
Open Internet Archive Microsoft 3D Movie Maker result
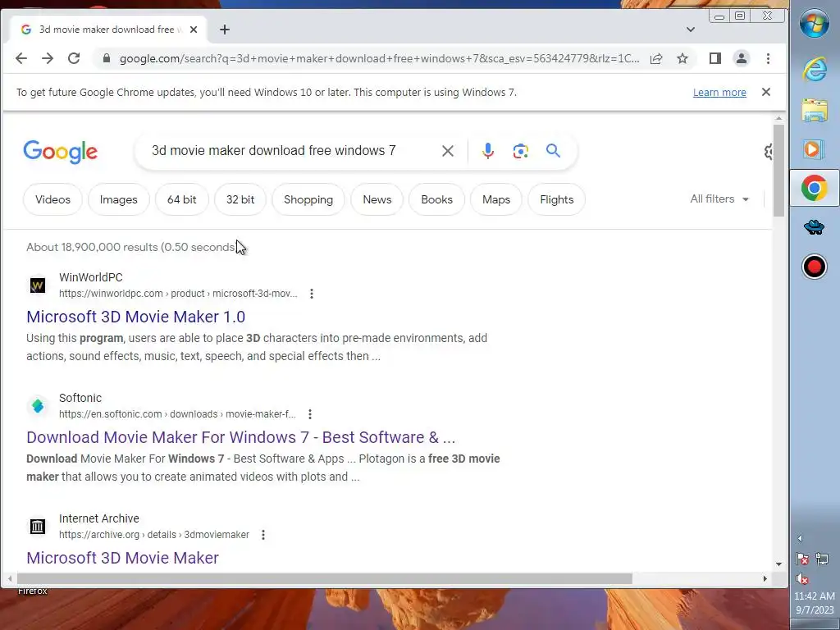point(123,558)
